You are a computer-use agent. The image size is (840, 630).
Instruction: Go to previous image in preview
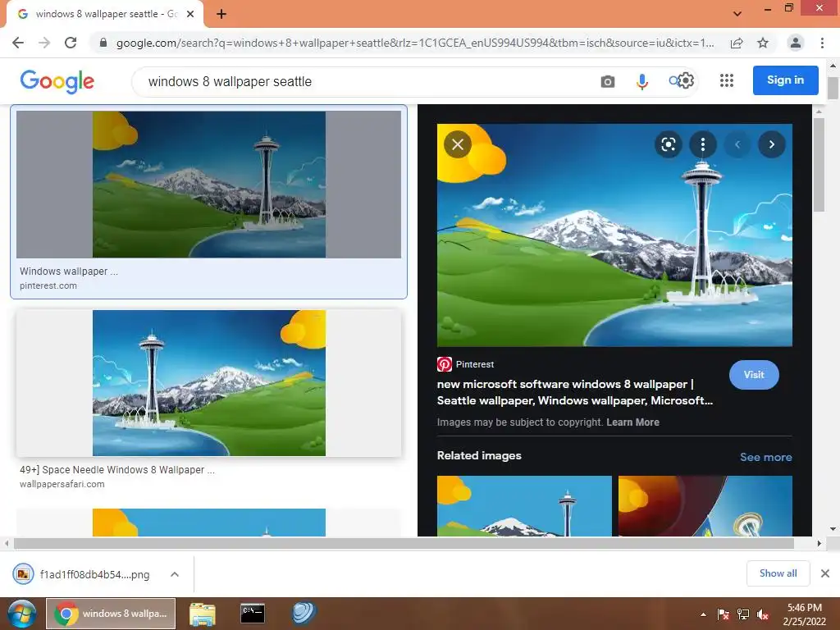pyautogui.click(x=737, y=144)
